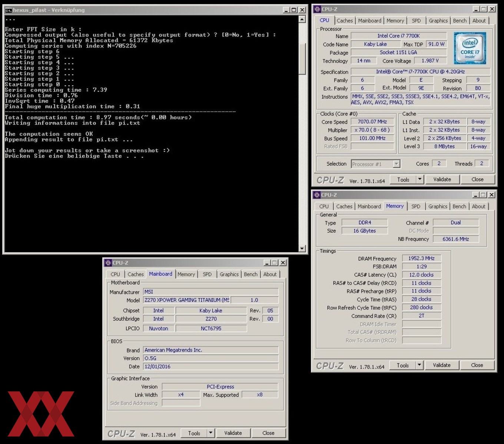
Task: Open the About tab in the top CPU-Z window
Action: click(479, 21)
